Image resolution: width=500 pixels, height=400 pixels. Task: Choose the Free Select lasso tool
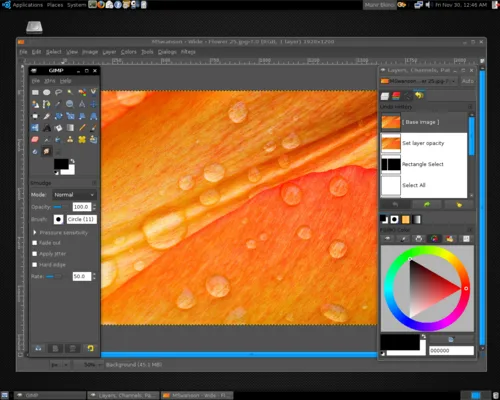[x=58, y=92]
